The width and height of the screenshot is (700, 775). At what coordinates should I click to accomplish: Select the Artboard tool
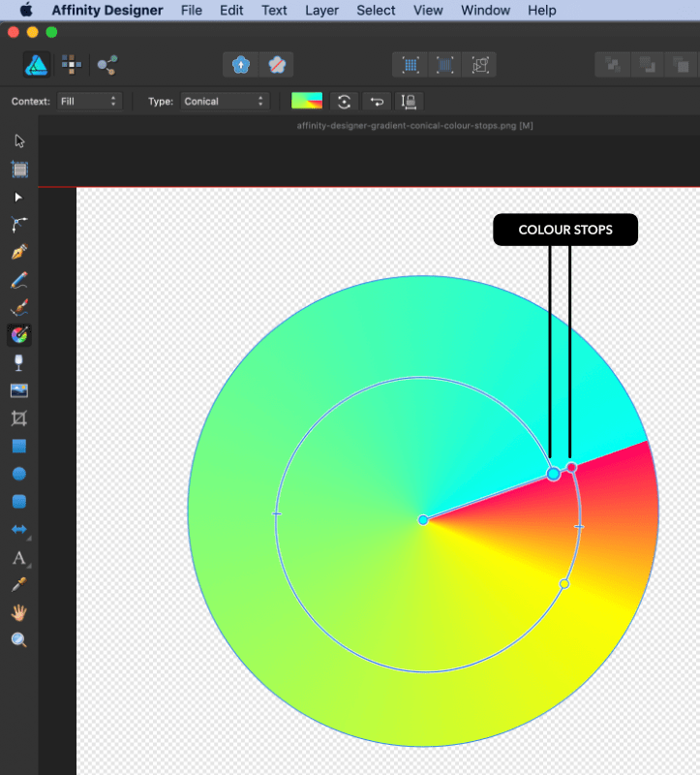pyautogui.click(x=19, y=169)
